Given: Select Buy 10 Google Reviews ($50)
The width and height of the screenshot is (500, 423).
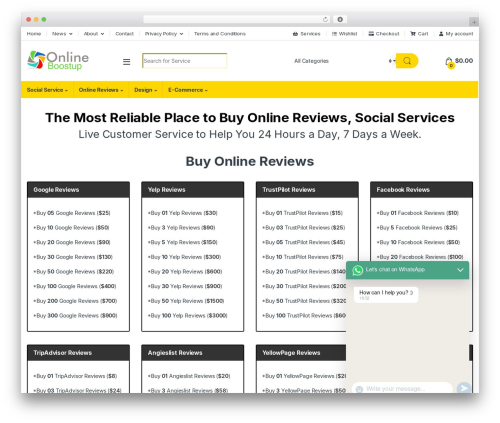Looking at the screenshot, I should pos(71,228).
